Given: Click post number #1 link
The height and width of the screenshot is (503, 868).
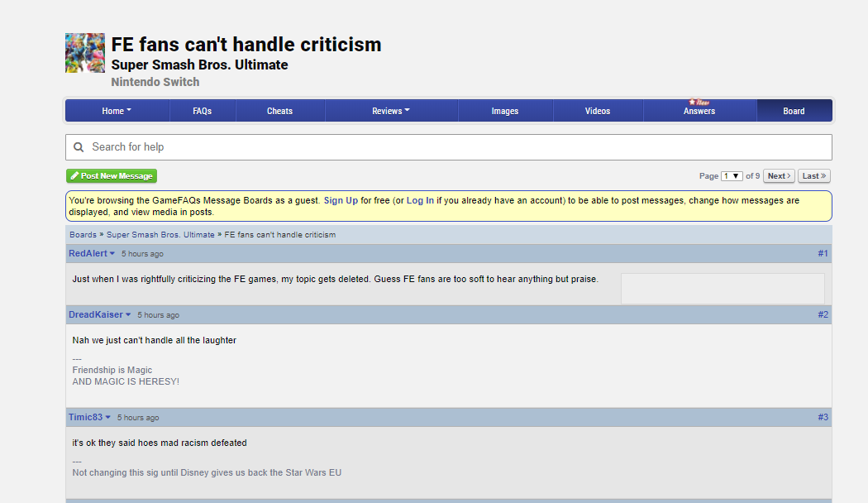Looking at the screenshot, I should [823, 253].
